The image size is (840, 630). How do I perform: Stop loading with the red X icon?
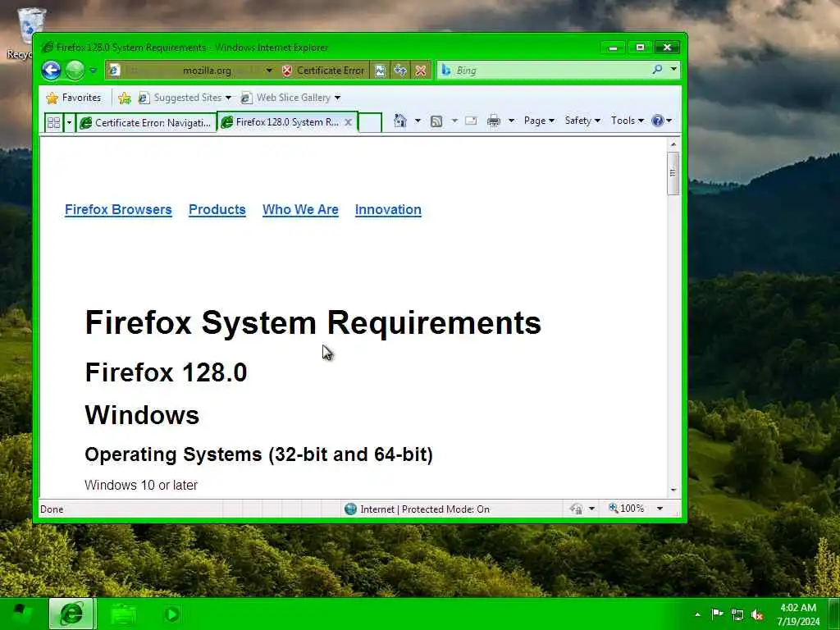tap(421, 71)
